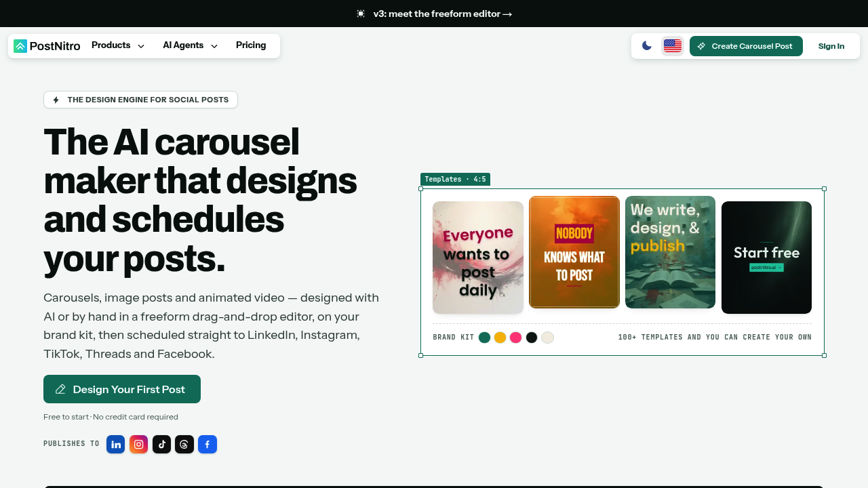Open the LinkedIn publishing icon

coord(116,445)
